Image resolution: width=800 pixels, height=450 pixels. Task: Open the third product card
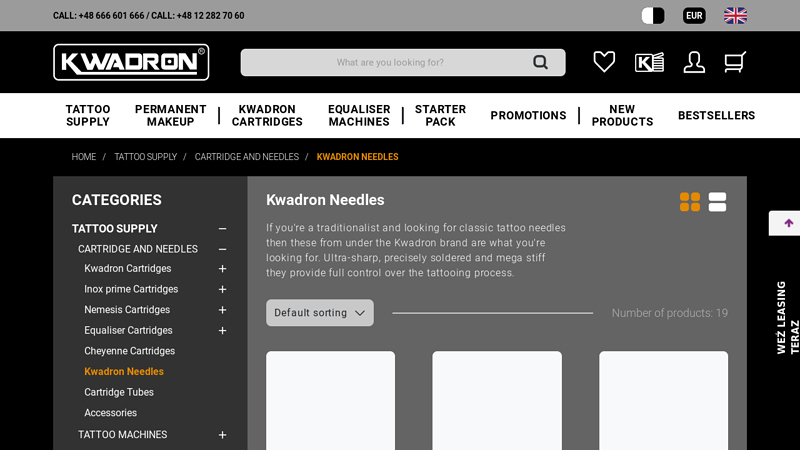point(663,401)
